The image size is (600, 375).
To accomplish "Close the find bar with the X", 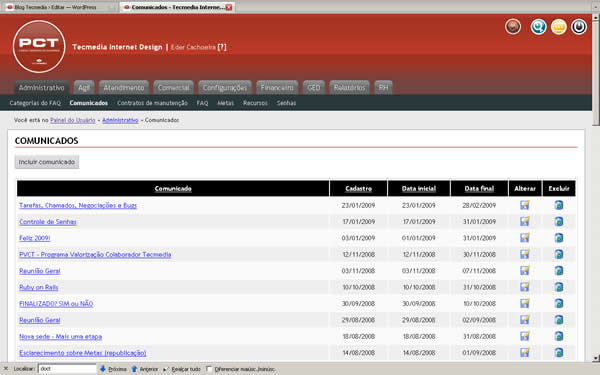I will (x=5, y=369).
